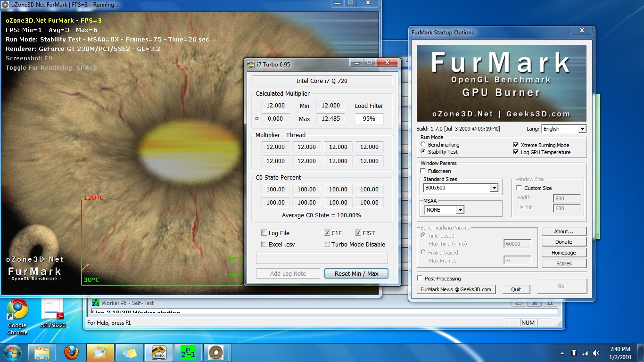Click the Max Time 60000 field
Image resolution: width=644 pixels, height=362 pixels.
point(517,244)
